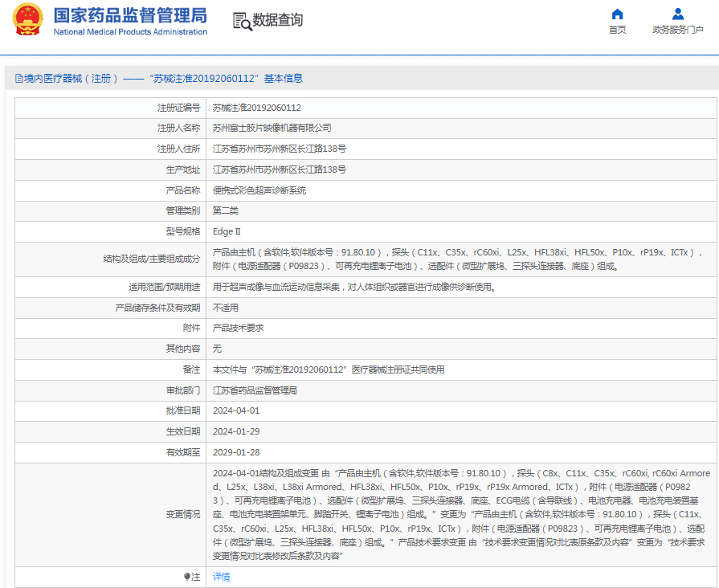Click the 数据查询 heading text

(x=278, y=20)
